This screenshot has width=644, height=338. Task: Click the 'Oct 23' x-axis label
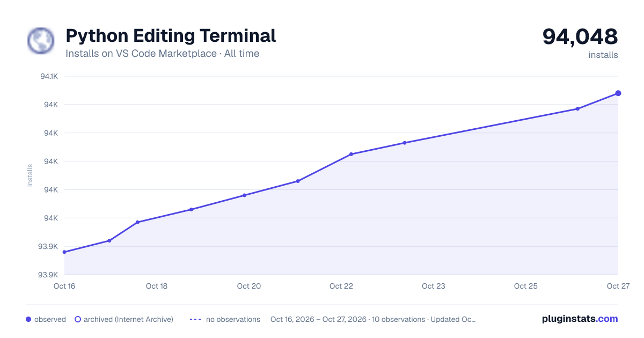[434, 286]
